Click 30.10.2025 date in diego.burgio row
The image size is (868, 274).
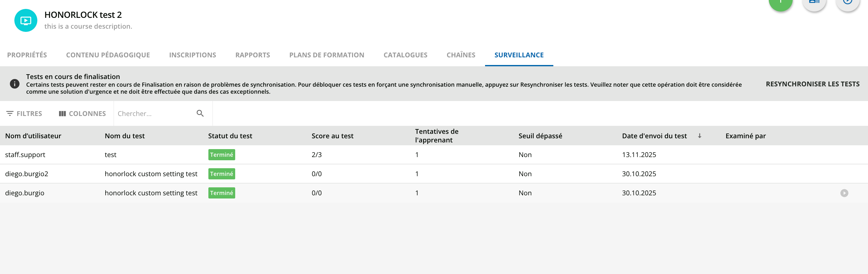point(639,193)
